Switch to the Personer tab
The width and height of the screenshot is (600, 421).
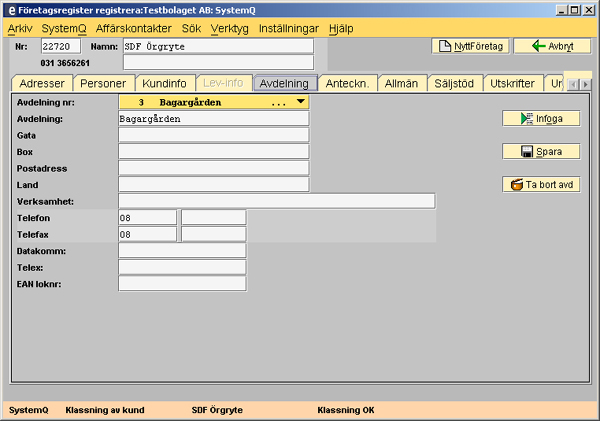[103, 84]
